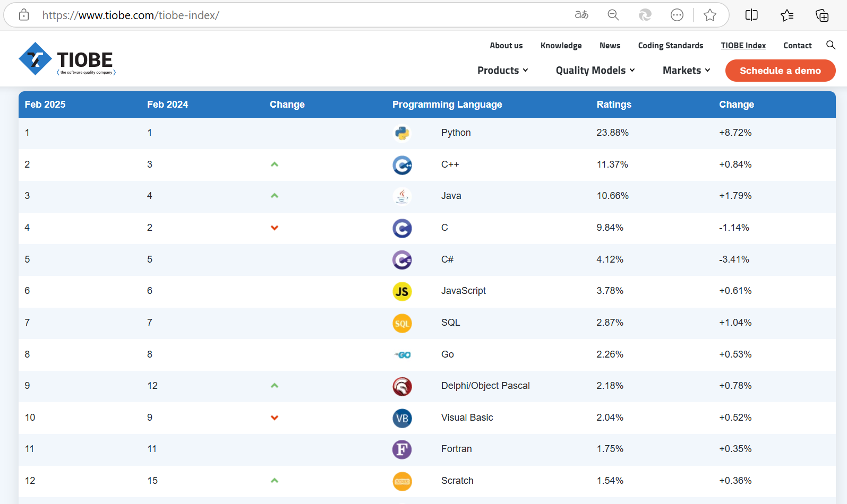Click the Delphi/Object Pascal language name

tap(485, 386)
